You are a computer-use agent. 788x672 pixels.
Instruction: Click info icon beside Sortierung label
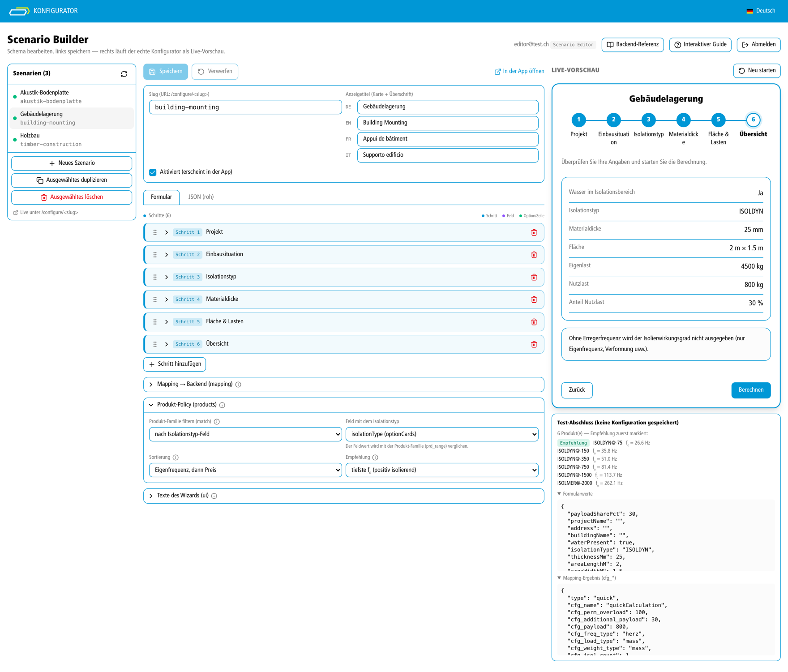click(x=176, y=458)
